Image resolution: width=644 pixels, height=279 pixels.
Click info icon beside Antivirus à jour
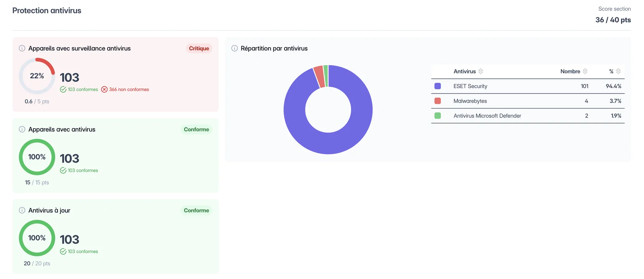22,210
